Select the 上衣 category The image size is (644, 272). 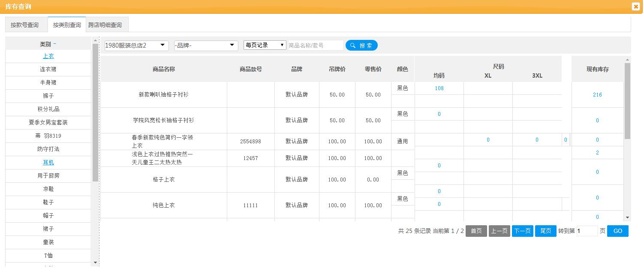48,56
